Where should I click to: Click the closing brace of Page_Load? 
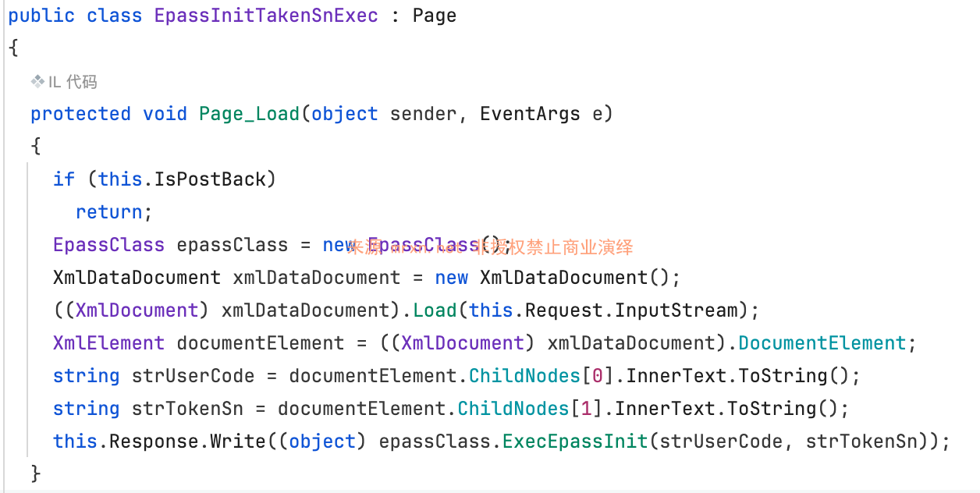coord(35,473)
